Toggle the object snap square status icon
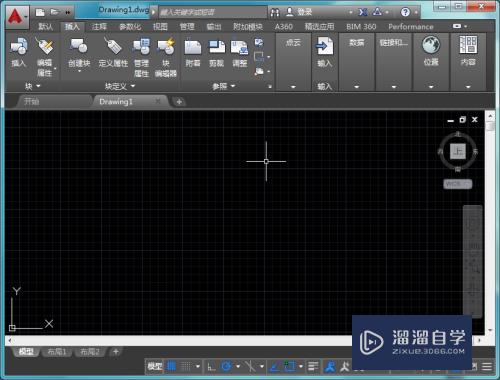Viewport: 500px width, 380px height. coord(290,366)
